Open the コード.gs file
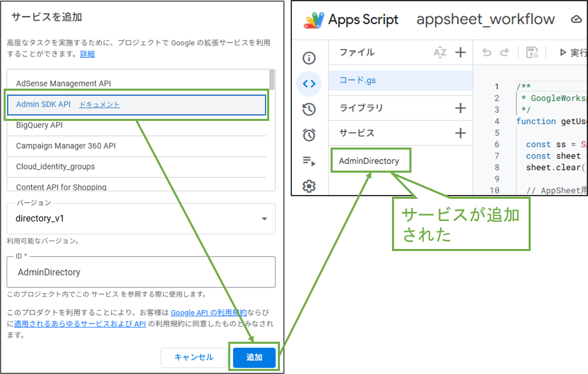Screen dimensions: 588x374 click(401, 80)
